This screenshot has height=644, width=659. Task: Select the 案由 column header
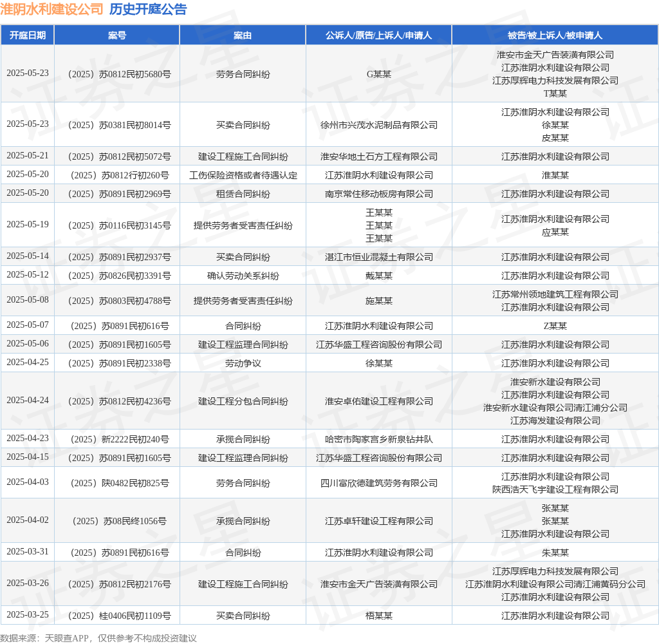tap(243, 35)
